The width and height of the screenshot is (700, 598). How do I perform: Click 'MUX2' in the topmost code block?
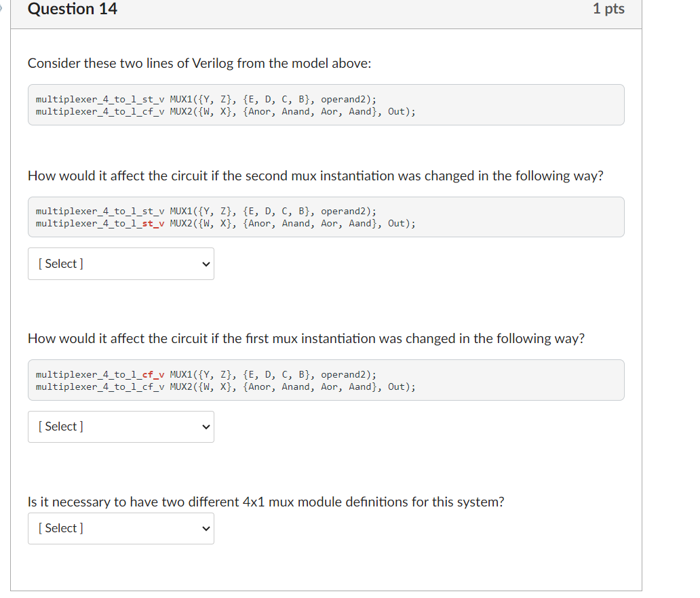[x=180, y=111]
